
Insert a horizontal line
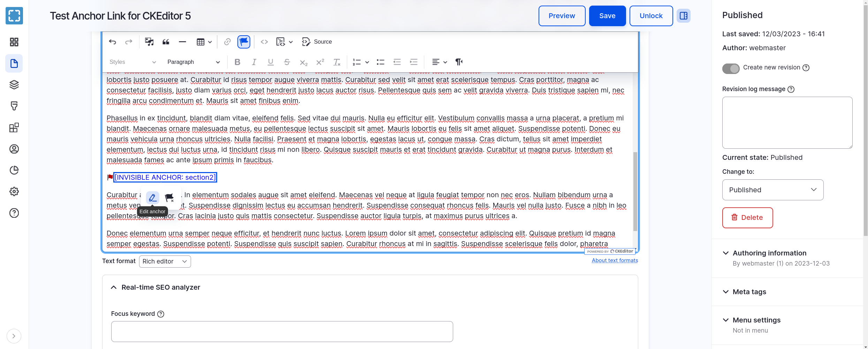click(182, 42)
